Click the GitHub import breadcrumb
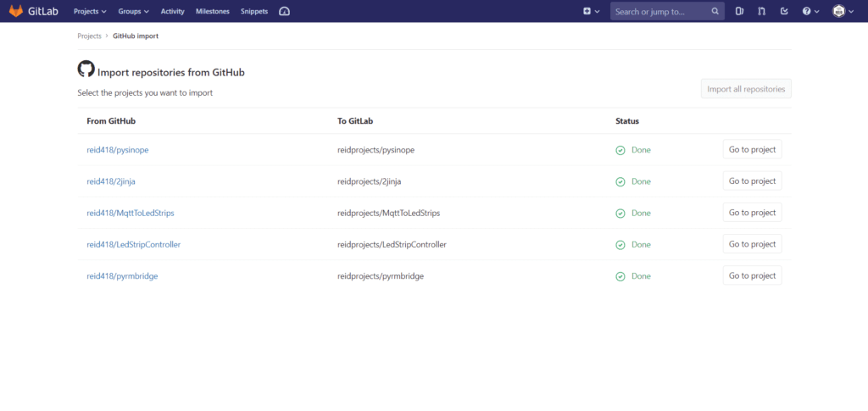This screenshot has width=868, height=411. click(136, 36)
